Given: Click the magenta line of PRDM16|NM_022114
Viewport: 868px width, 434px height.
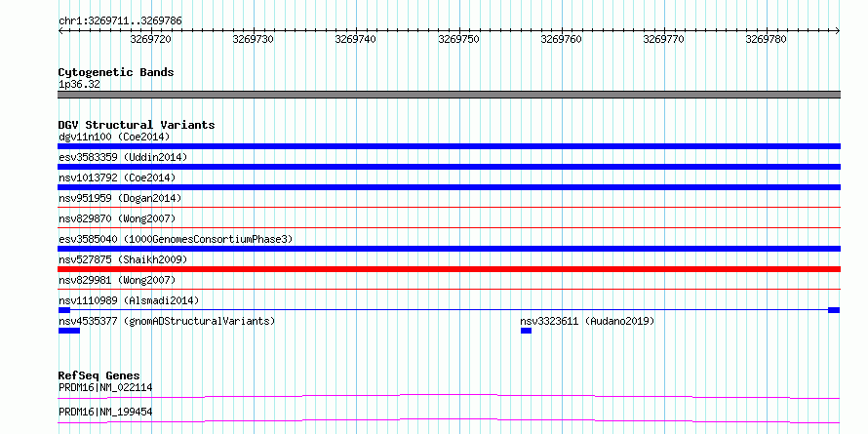Looking at the screenshot, I should pos(449,396).
